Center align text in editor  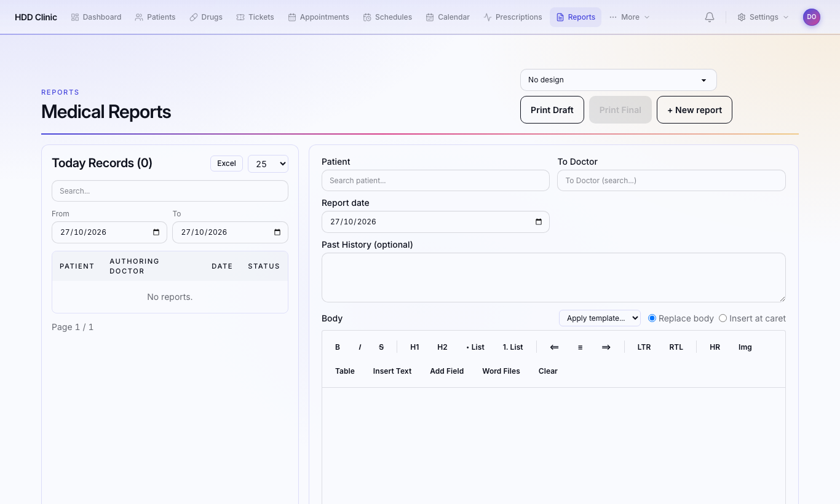pos(580,347)
